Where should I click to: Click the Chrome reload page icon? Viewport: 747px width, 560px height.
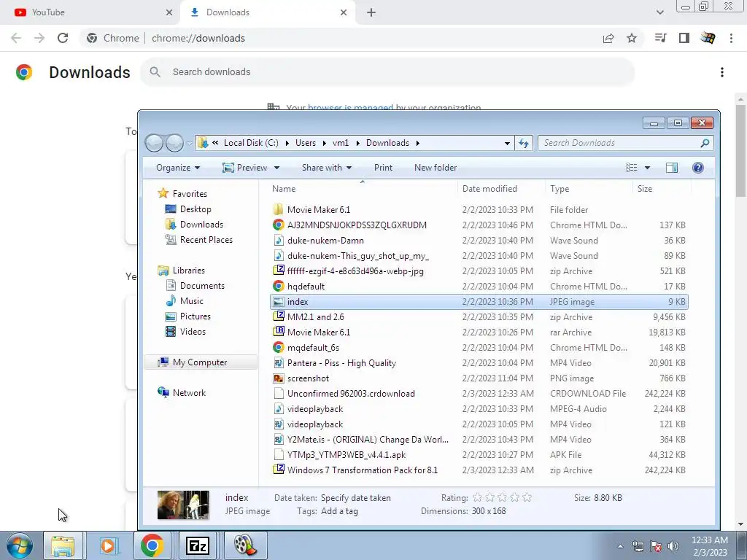tap(63, 38)
